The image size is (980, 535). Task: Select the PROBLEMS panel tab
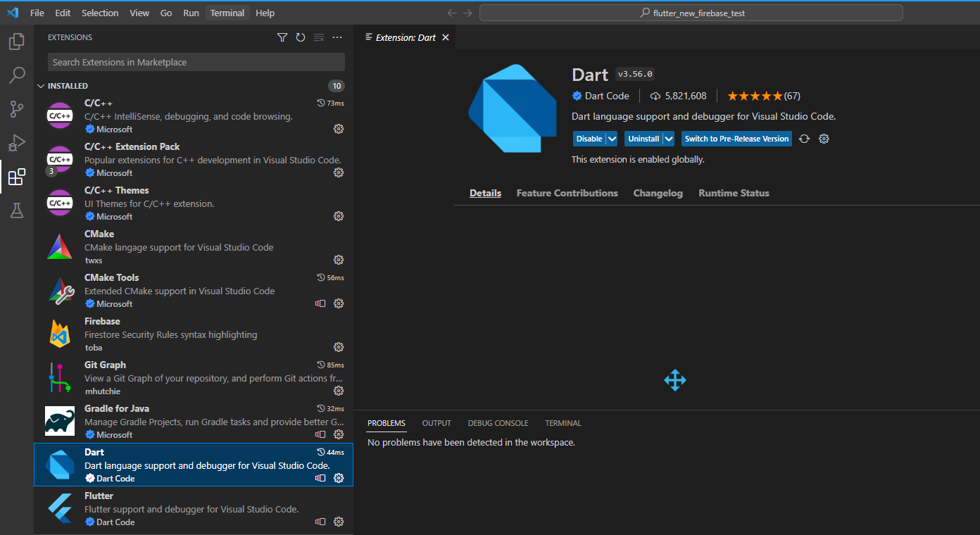[387, 423]
